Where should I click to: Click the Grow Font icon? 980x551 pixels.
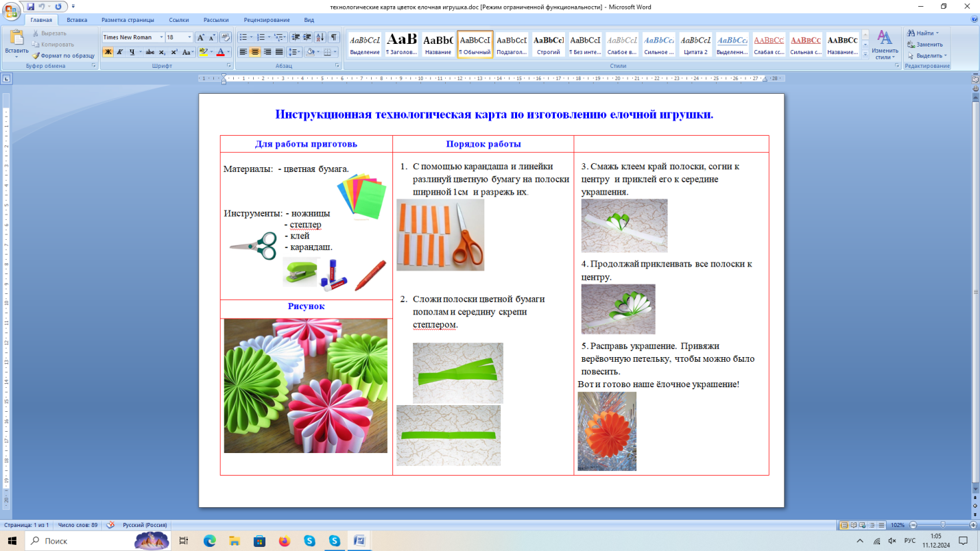pos(200,37)
